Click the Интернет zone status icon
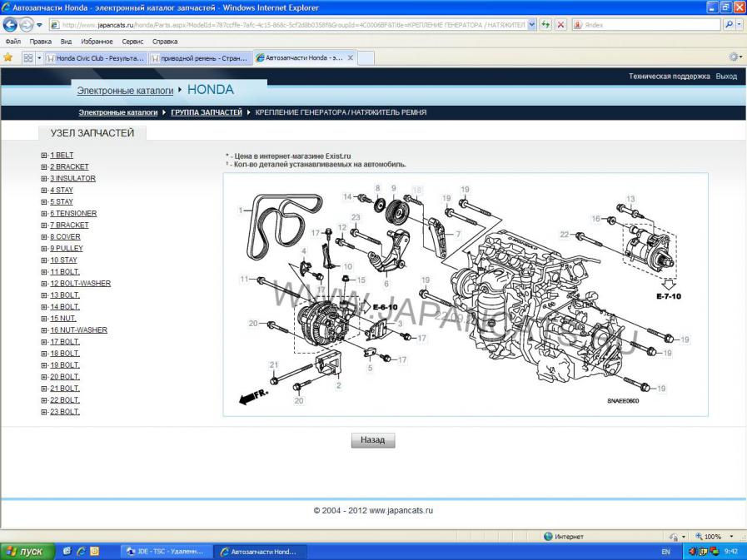 [548, 537]
